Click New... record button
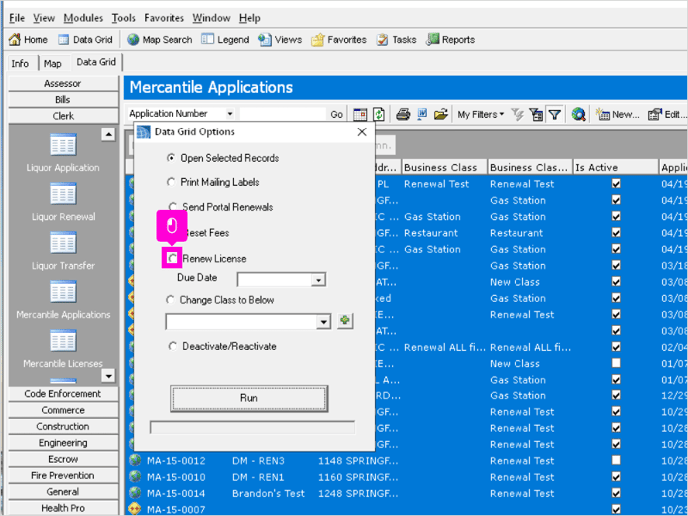 coord(617,115)
